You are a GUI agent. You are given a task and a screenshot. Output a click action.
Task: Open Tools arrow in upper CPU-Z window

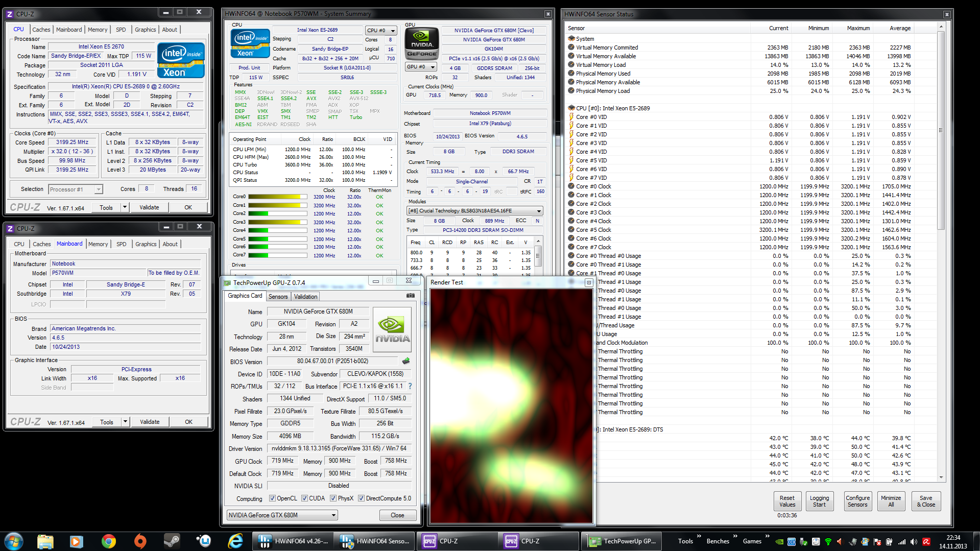[x=125, y=207]
